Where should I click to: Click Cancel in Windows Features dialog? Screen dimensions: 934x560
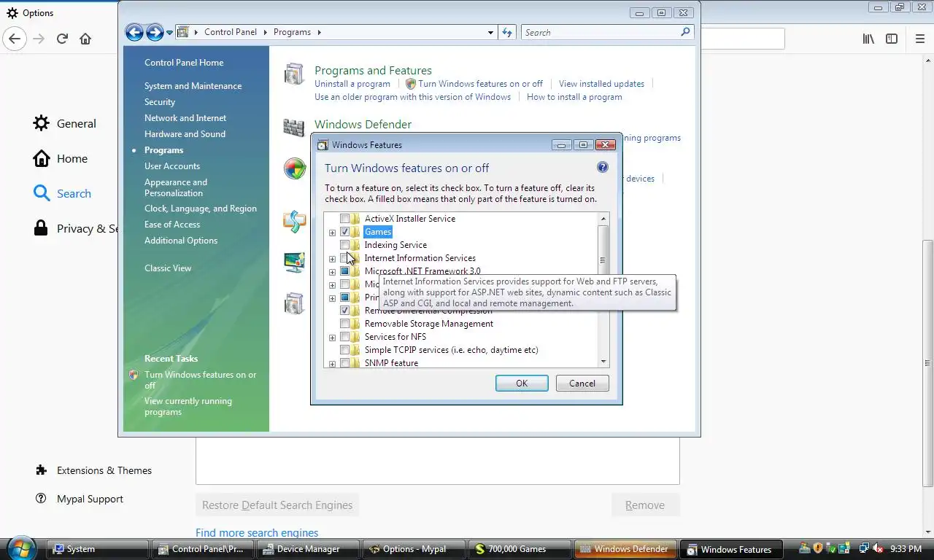coord(582,384)
